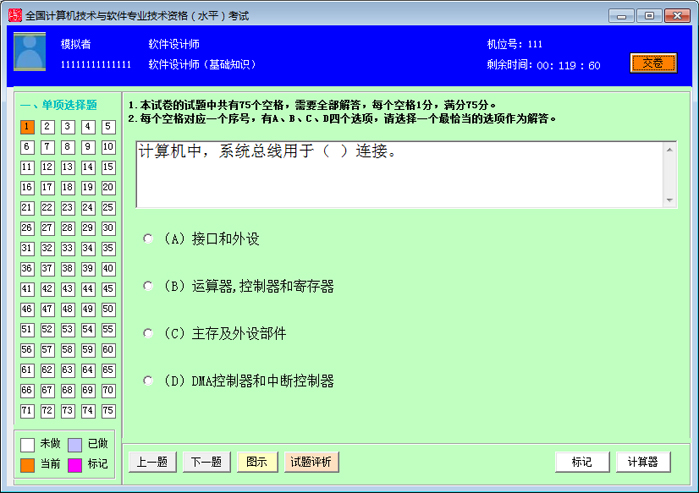The height and width of the screenshot is (493, 699).
Task: Click the candidate avatar photo icon
Action: point(29,52)
